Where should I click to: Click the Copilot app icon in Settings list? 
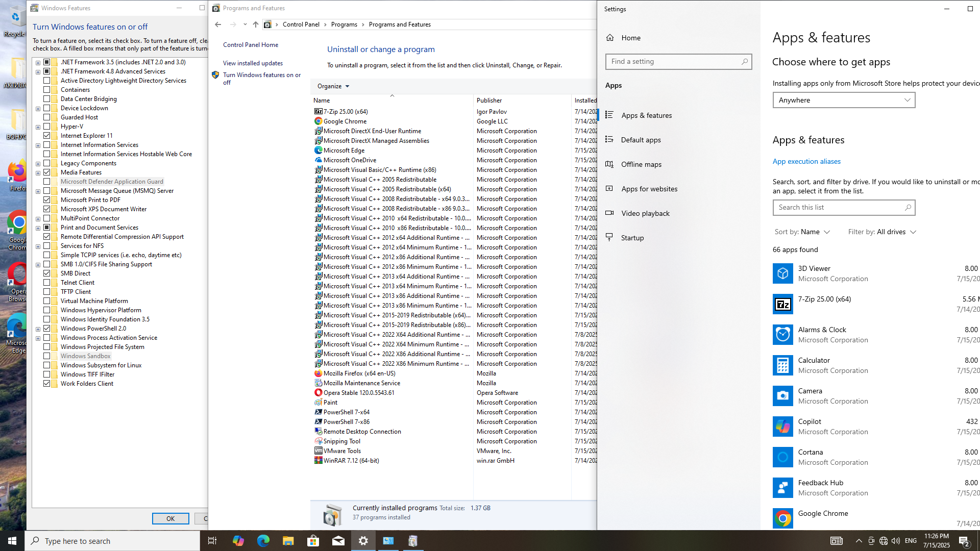tap(782, 427)
